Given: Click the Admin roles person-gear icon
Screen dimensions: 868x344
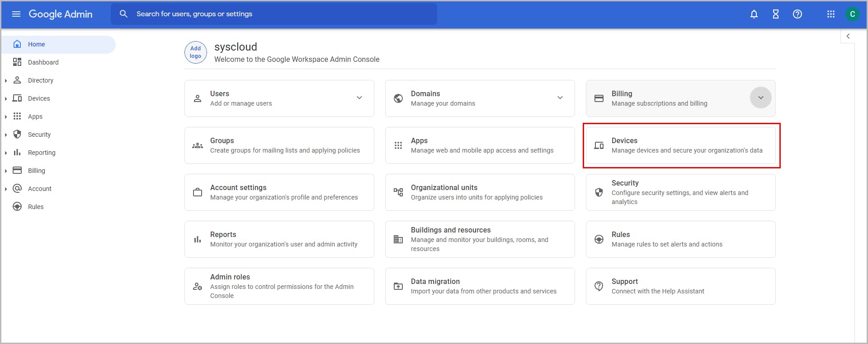Looking at the screenshot, I should (x=198, y=286).
